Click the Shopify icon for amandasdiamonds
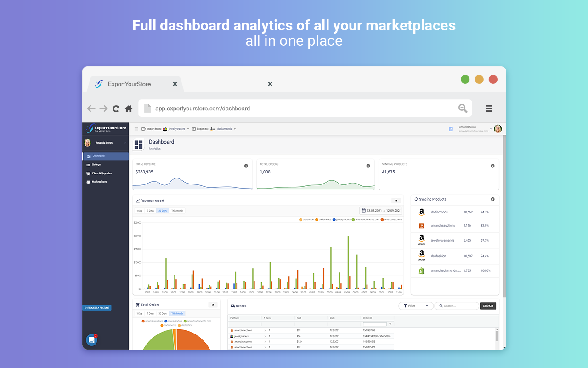Viewport: 588px width, 368px height. point(422,271)
